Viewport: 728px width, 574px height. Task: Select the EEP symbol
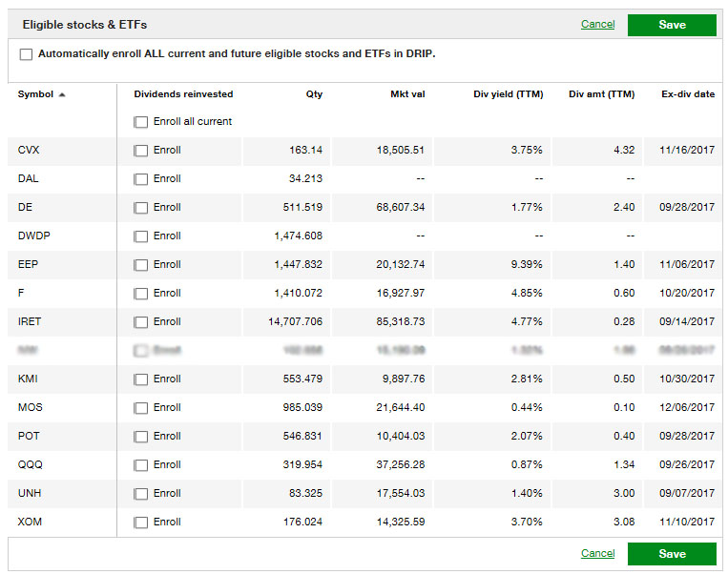pyautogui.click(x=28, y=264)
